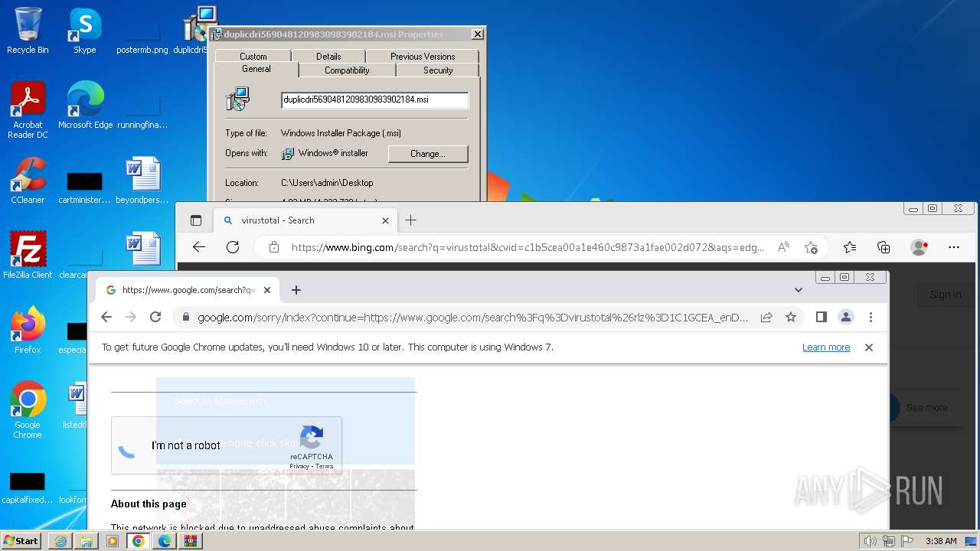Share this page icon in Chrome
Image resolution: width=980 pixels, height=551 pixels.
click(766, 317)
